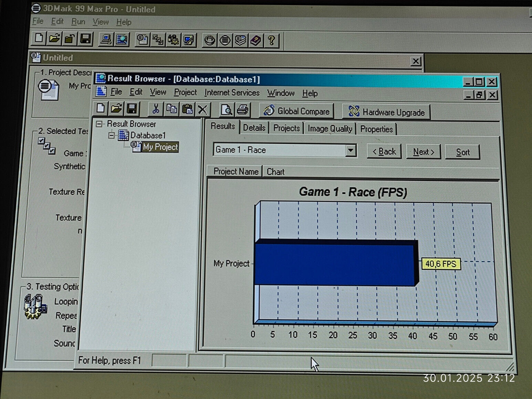Click Save floppy icon in 3DMark main toolbar
This screenshot has width=532, height=399.
click(85, 39)
